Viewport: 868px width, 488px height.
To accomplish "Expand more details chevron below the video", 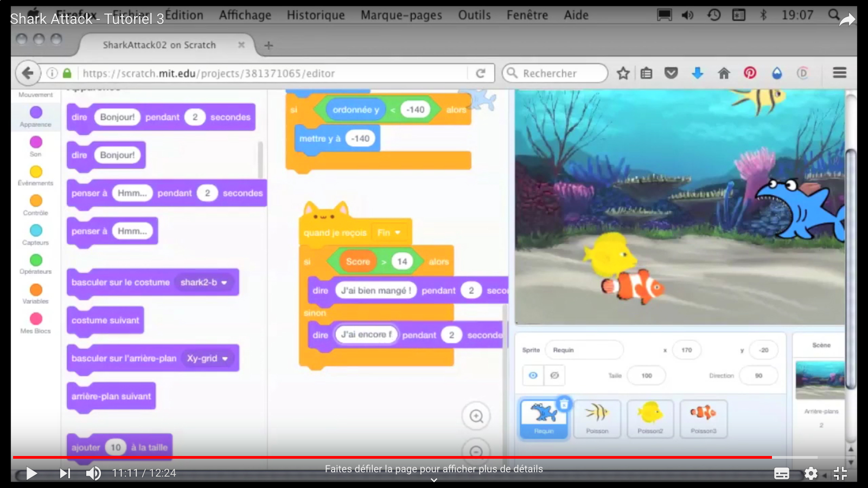I will click(434, 480).
